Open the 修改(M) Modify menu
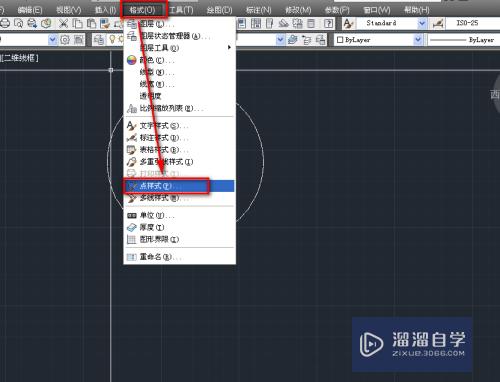Viewport: 500px width, 382px height. click(x=298, y=10)
